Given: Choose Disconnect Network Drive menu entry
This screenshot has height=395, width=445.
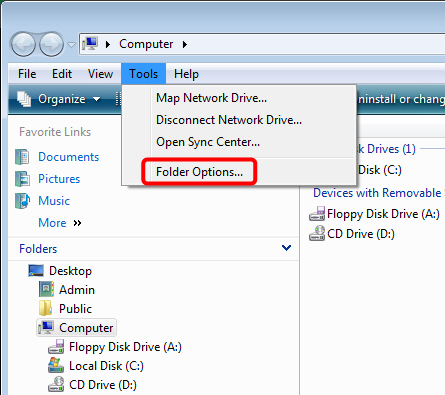Looking at the screenshot, I should tap(229, 120).
